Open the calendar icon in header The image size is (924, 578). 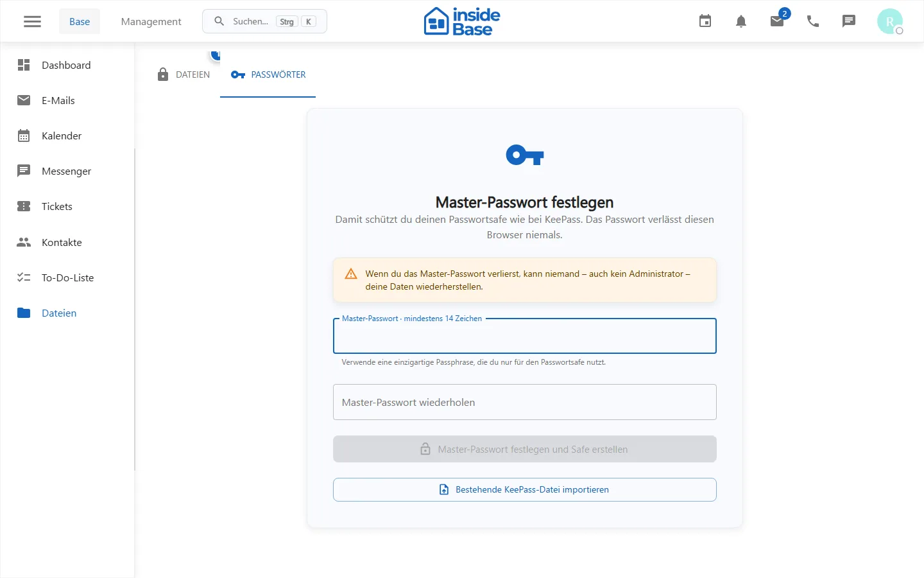[705, 21]
